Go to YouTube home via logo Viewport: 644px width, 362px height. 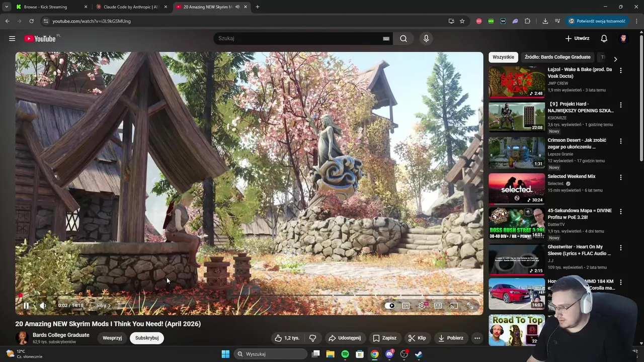pyautogui.click(x=40, y=39)
